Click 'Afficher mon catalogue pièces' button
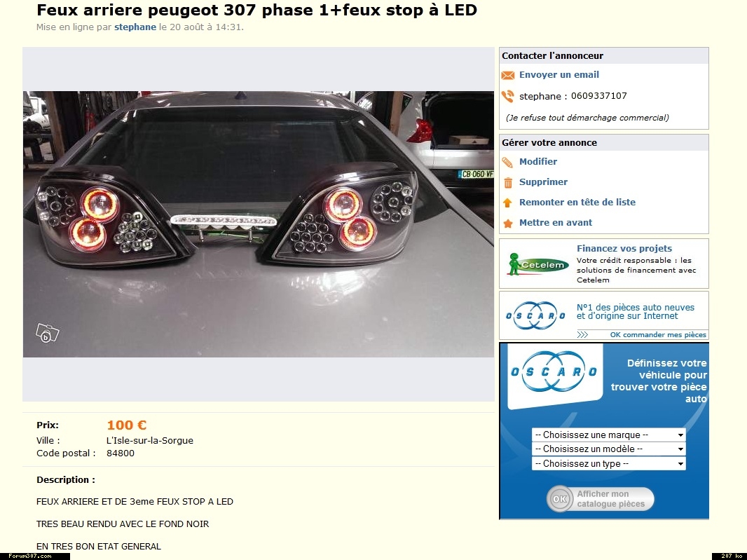747x560 pixels. coord(601,499)
